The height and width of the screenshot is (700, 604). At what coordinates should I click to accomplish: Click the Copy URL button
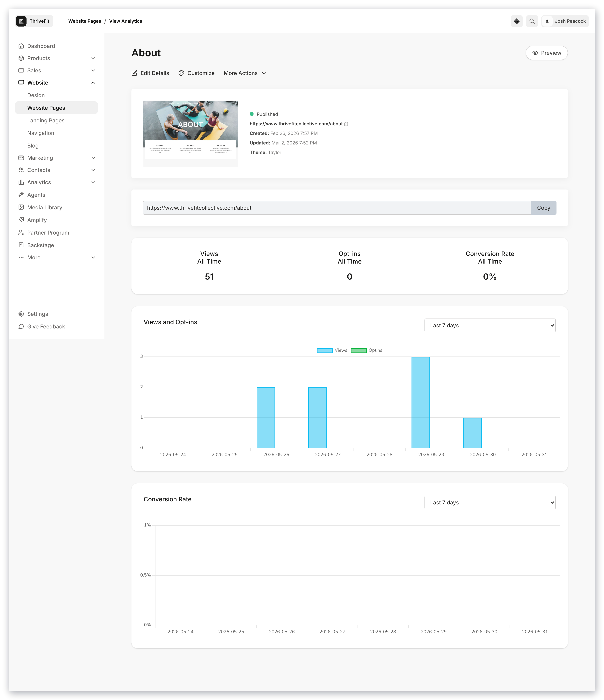tap(544, 208)
